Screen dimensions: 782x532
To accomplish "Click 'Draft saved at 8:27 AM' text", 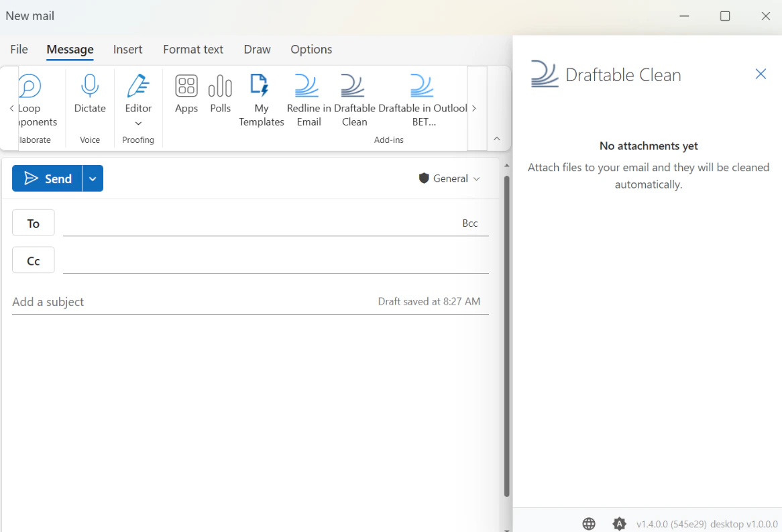I will click(429, 301).
